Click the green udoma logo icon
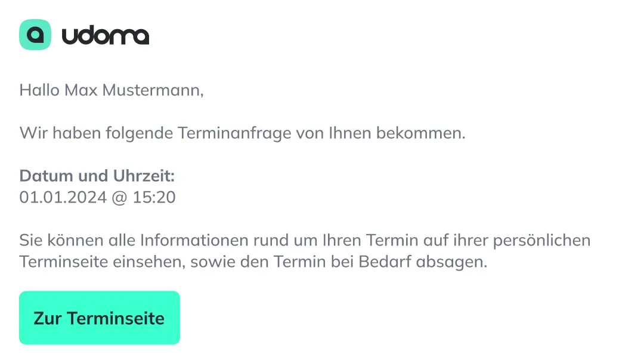 [x=35, y=35]
